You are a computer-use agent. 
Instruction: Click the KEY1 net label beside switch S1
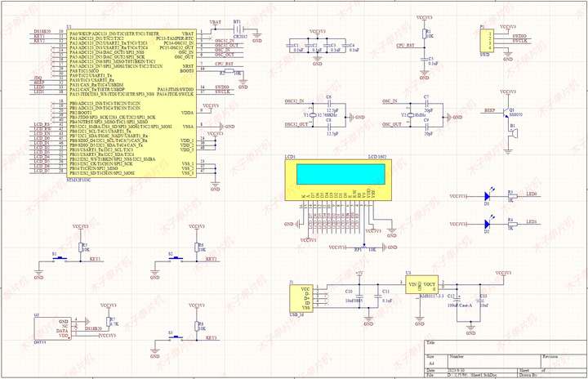tap(95, 259)
